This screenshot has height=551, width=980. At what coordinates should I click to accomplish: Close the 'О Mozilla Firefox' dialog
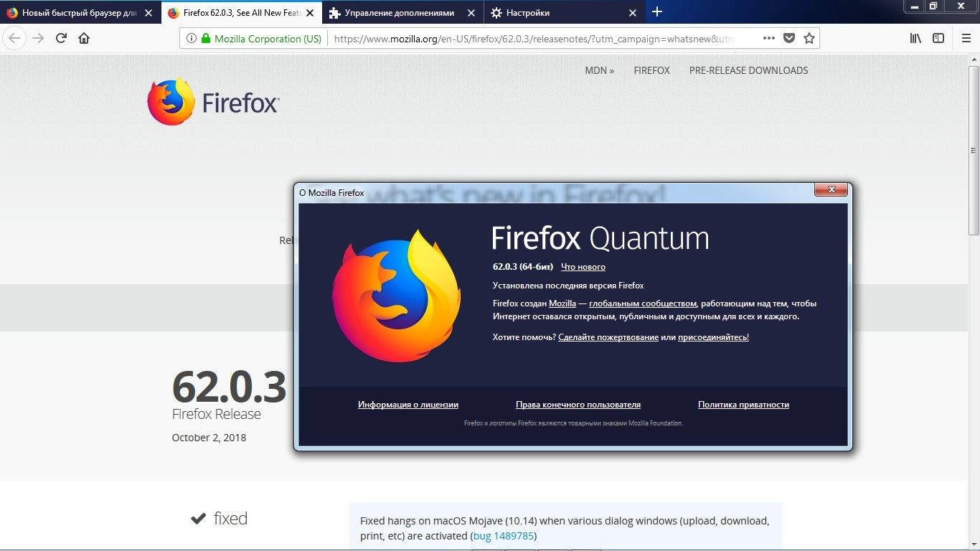[831, 189]
